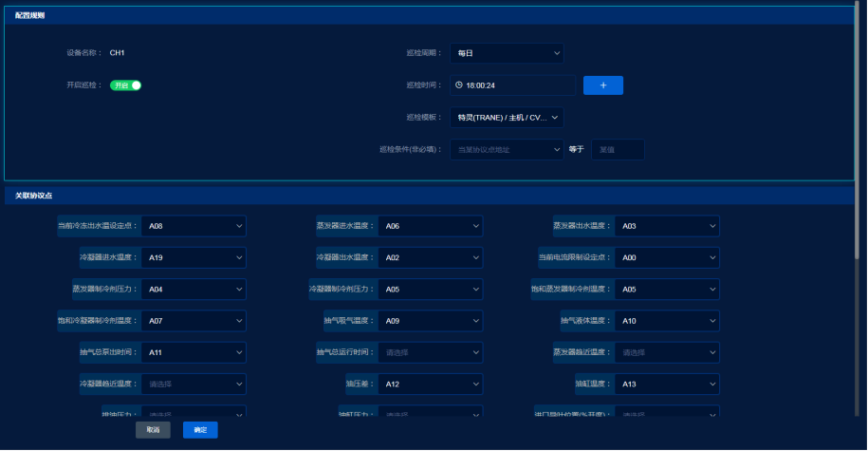Viewport: 868px width, 451px height.
Task: Expand the empty 抽气总运行时间 dropdown
Action: click(x=430, y=352)
